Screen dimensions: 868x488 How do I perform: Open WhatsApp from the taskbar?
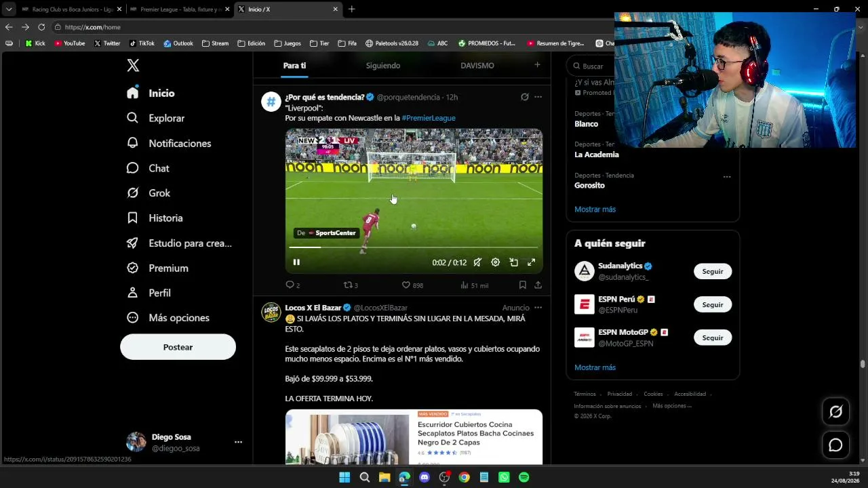click(504, 477)
